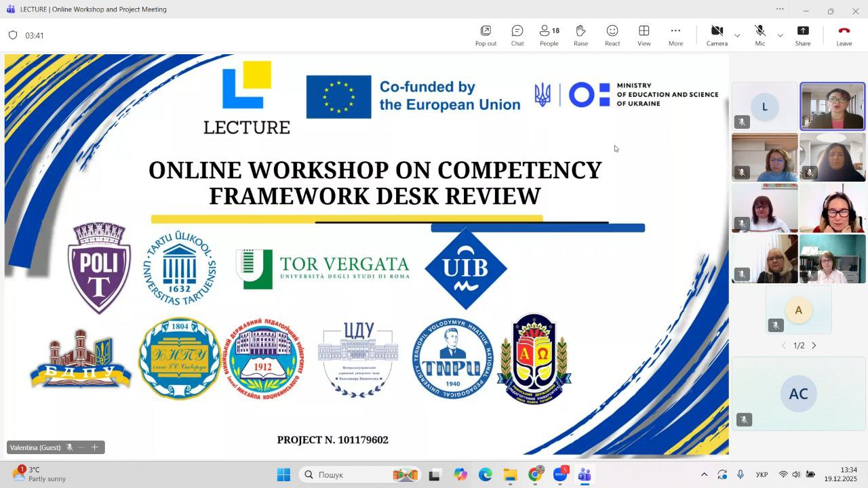
Task: Show hidden system tray icons
Action: [x=704, y=474]
